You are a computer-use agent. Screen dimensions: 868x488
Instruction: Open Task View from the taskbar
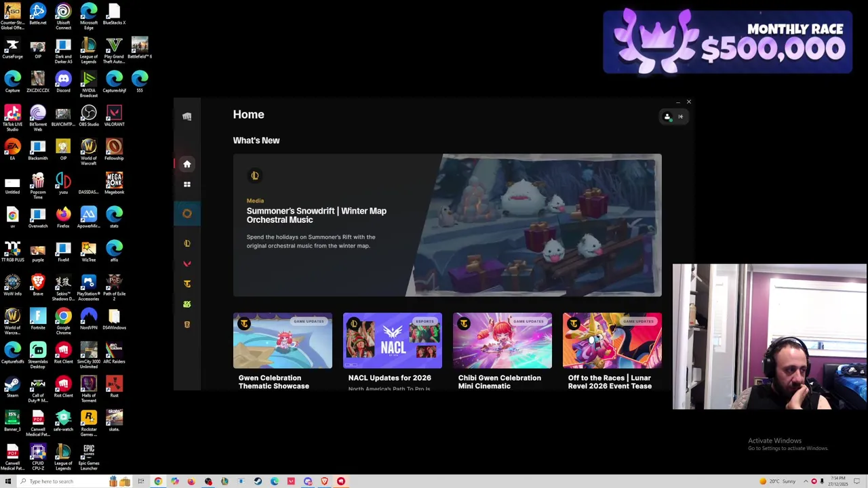click(x=141, y=481)
